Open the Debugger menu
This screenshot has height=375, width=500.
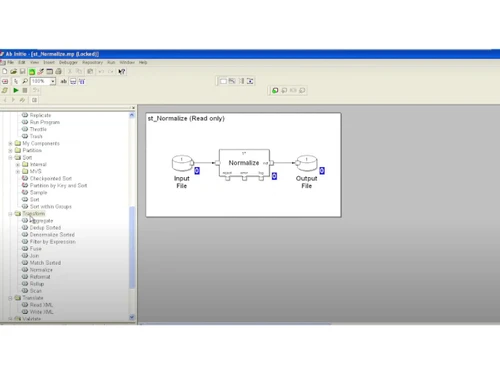coord(68,62)
